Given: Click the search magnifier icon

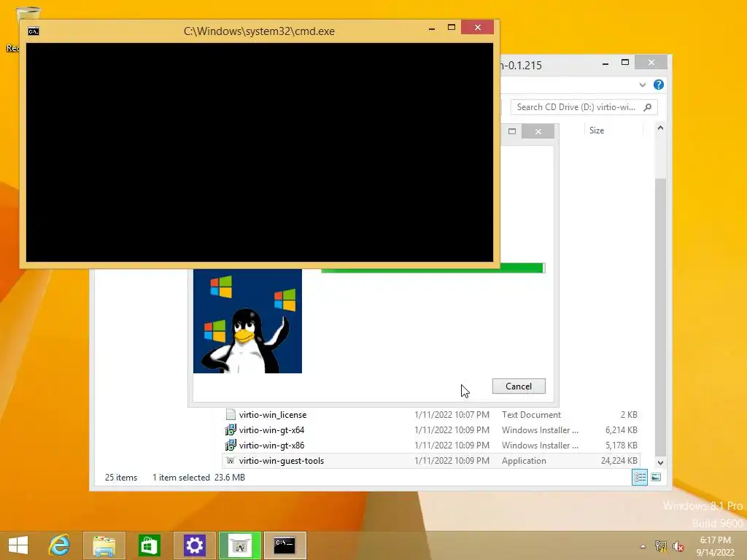Looking at the screenshot, I should [648, 107].
